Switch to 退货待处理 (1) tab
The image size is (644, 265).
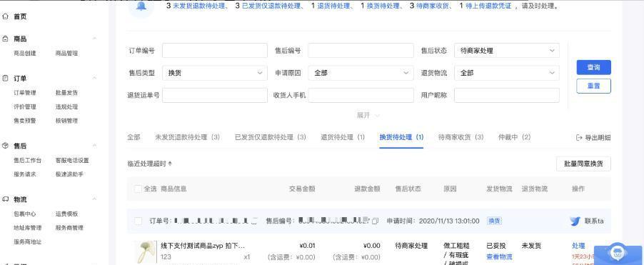pyautogui.click(x=343, y=137)
